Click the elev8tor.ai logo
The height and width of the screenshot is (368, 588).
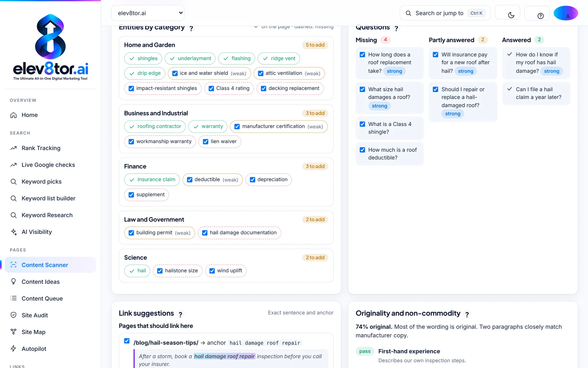(x=50, y=47)
